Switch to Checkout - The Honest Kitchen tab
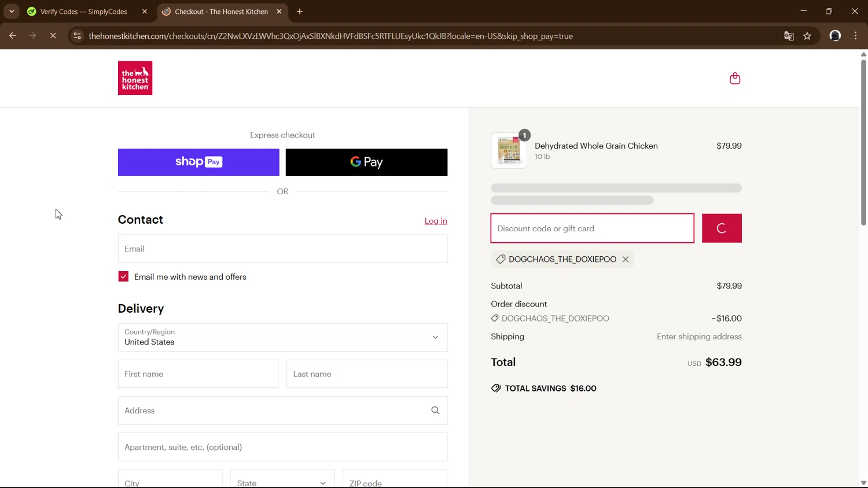The width and height of the screenshot is (868, 488). 222,12
